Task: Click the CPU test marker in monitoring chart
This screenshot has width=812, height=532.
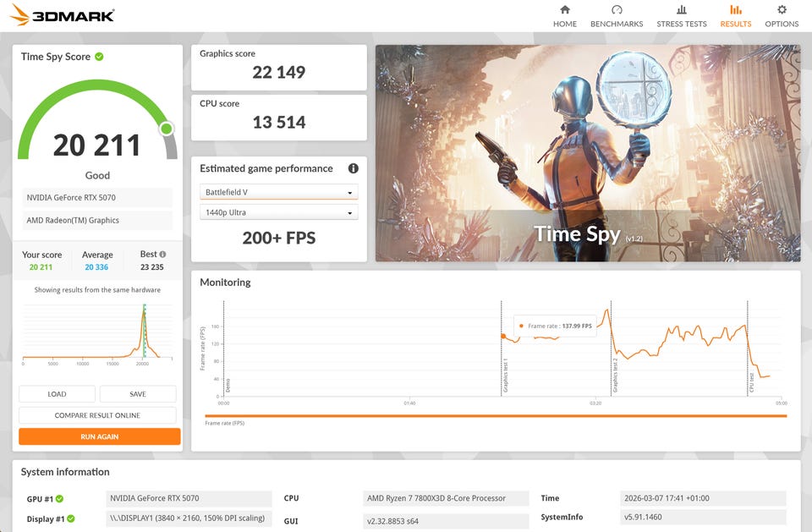Action: (751, 382)
